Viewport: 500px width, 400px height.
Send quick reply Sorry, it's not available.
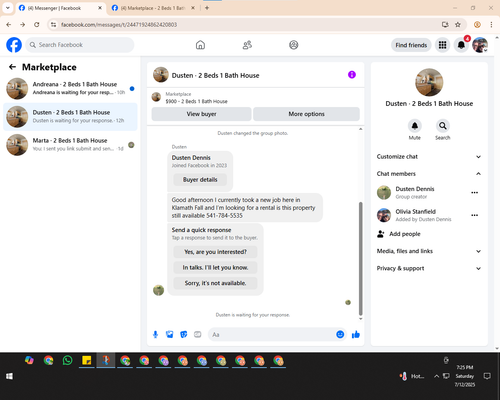[215, 283]
